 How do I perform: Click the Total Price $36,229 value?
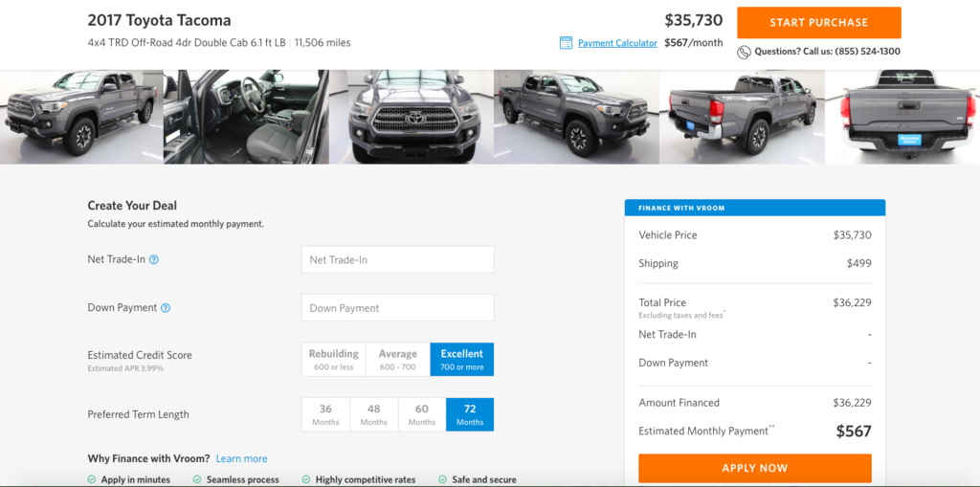[852, 303]
